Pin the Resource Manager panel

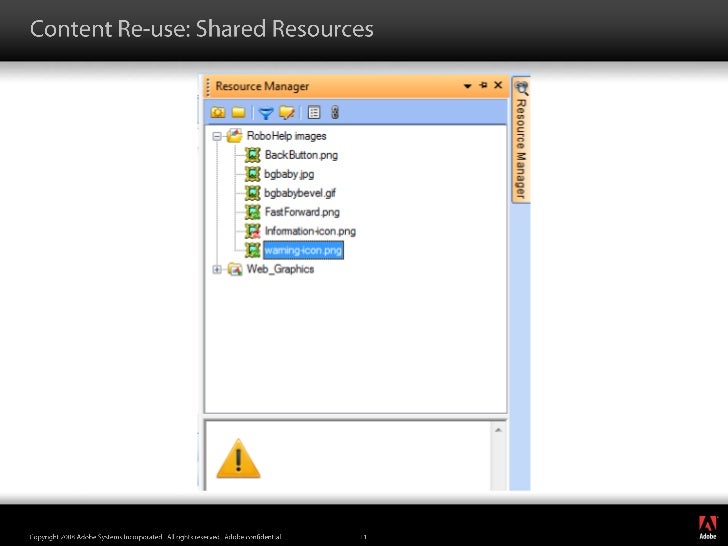(483, 85)
